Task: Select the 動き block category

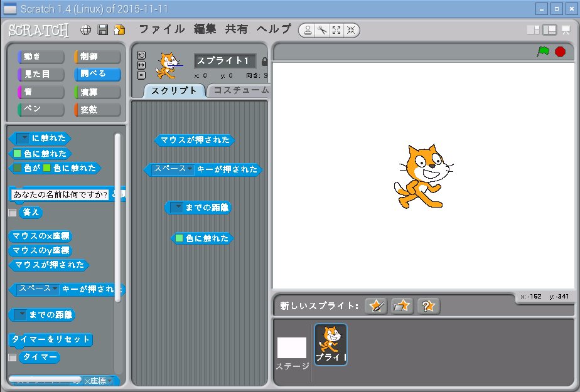Action: (x=41, y=56)
